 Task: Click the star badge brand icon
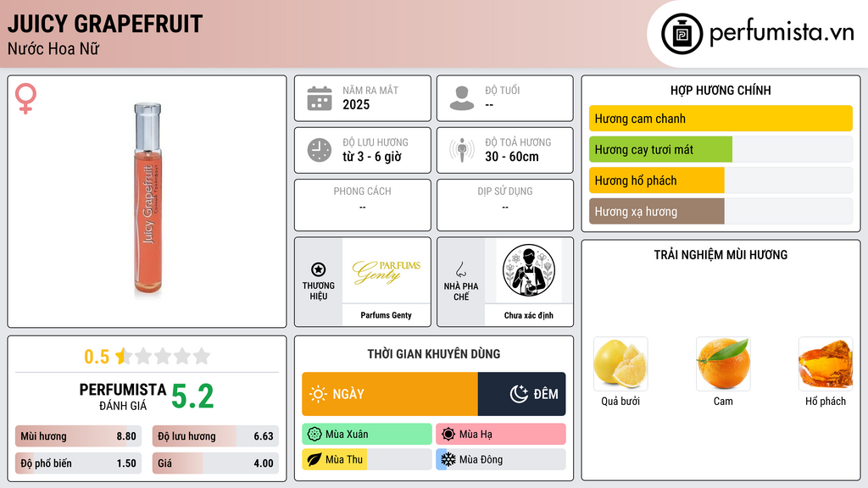tap(319, 269)
